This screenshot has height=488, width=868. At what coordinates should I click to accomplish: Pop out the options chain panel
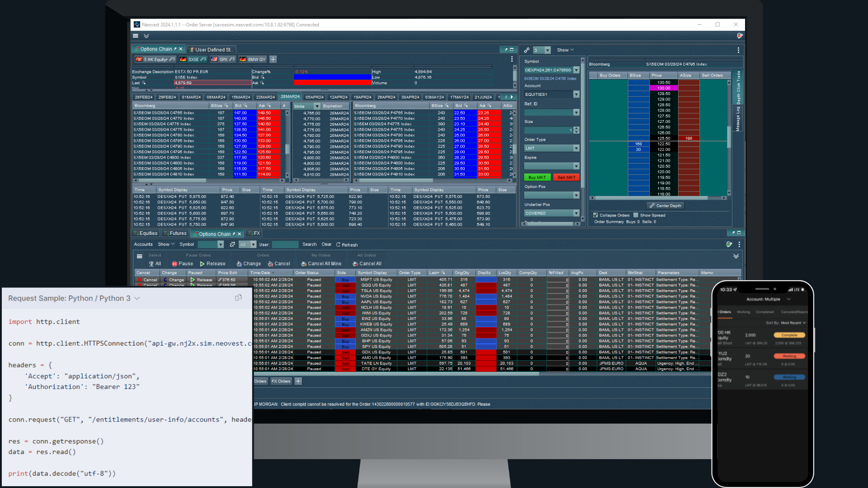[x=506, y=50]
